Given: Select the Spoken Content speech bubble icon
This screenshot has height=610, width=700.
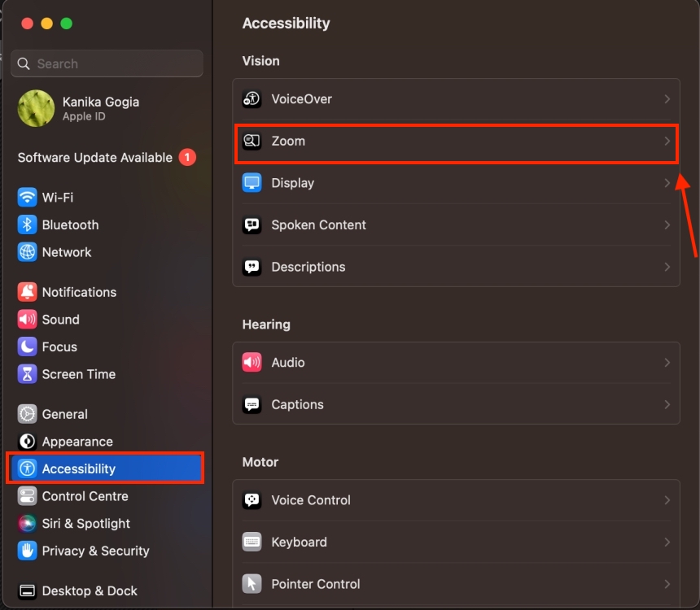Looking at the screenshot, I should (250, 224).
